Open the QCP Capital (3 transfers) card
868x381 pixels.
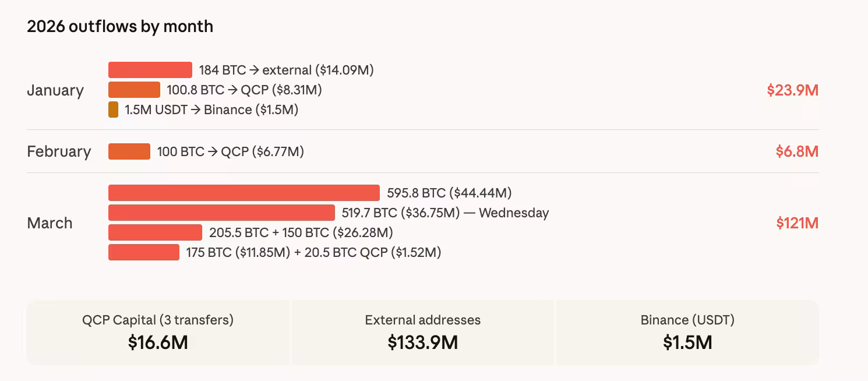click(x=158, y=332)
